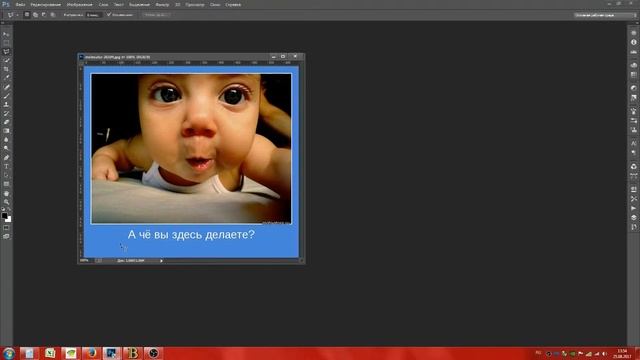Select the Brush tool
The height and width of the screenshot is (360, 640).
coord(6,96)
